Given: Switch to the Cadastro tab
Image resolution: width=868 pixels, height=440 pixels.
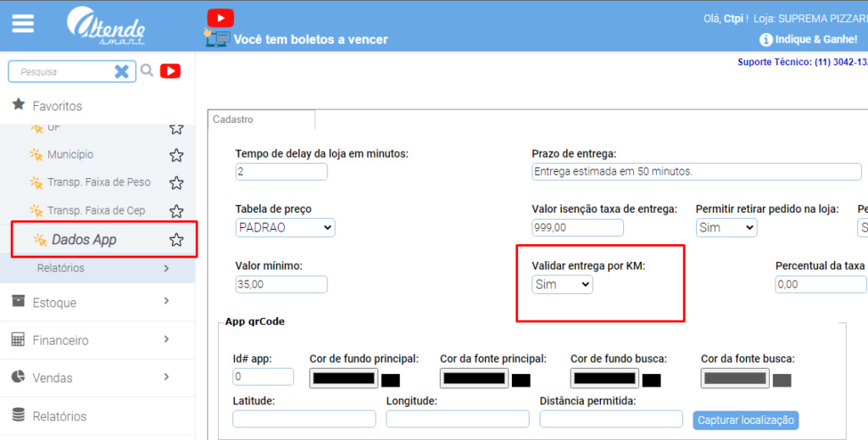Looking at the screenshot, I should click(261, 120).
